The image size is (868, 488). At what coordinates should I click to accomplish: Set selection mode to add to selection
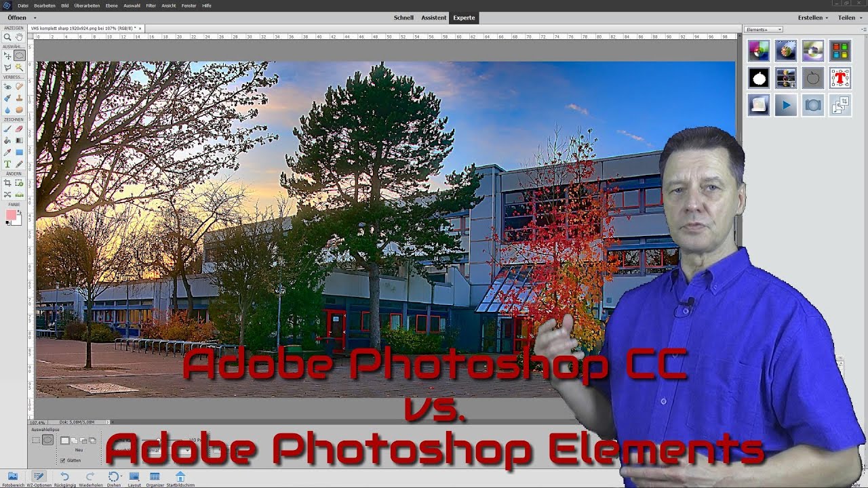74,441
